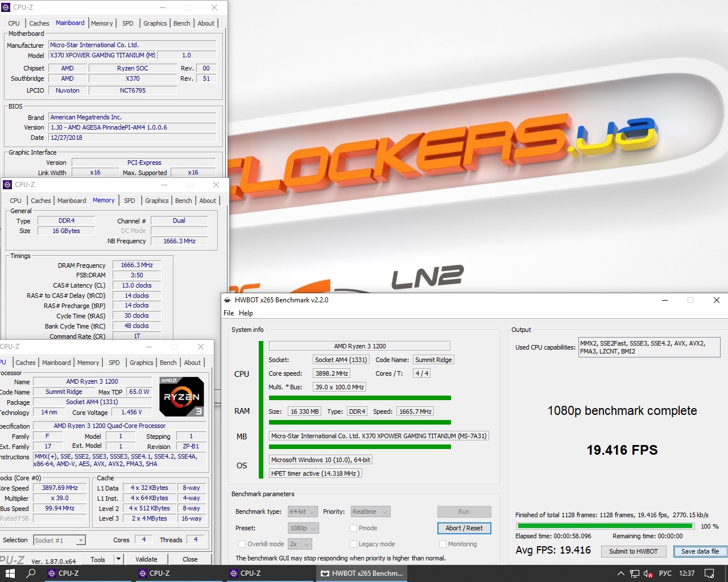
Task: Click CPU-Z icon in Memory window title bar
Action: [x=7, y=185]
